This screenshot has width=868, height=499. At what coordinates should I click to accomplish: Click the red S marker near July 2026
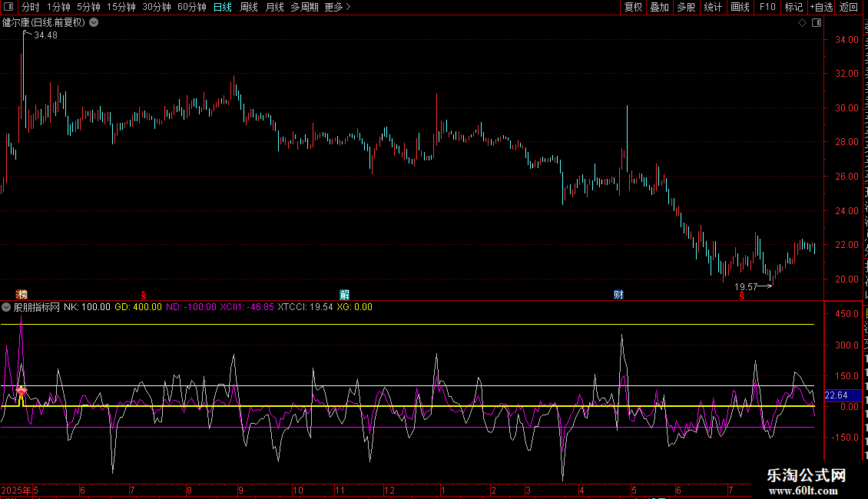pyautogui.click(x=742, y=296)
